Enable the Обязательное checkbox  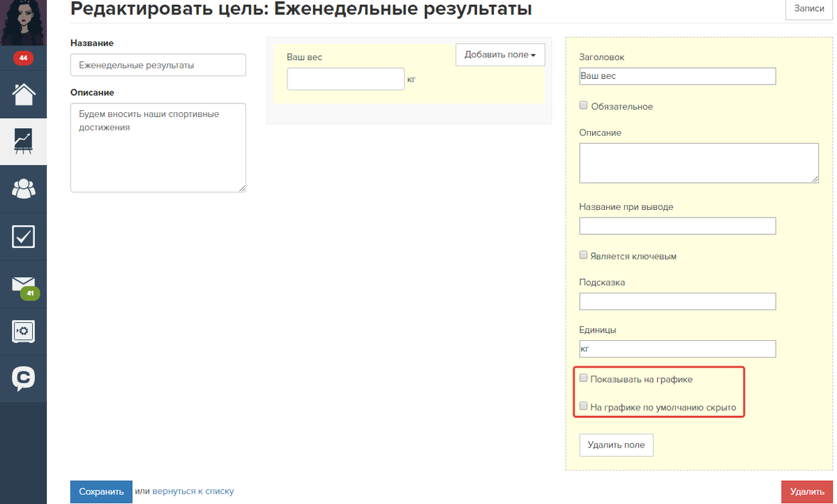[584, 106]
